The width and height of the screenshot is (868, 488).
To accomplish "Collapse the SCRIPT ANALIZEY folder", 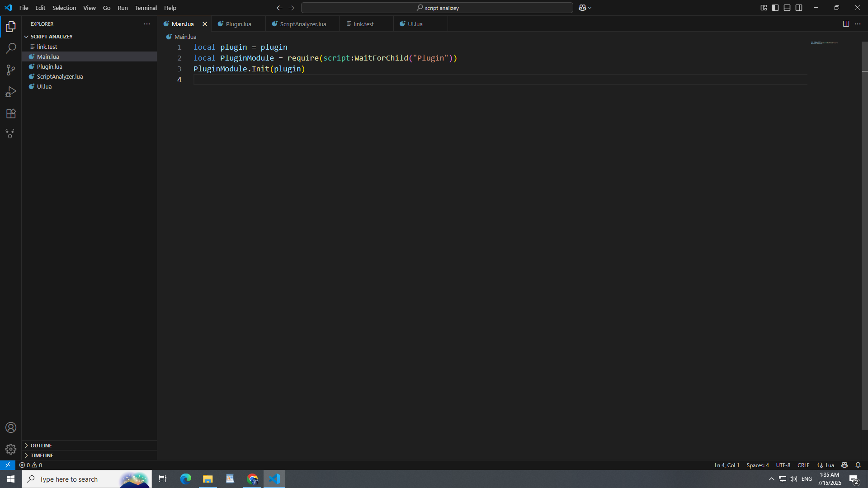I will [51, 37].
